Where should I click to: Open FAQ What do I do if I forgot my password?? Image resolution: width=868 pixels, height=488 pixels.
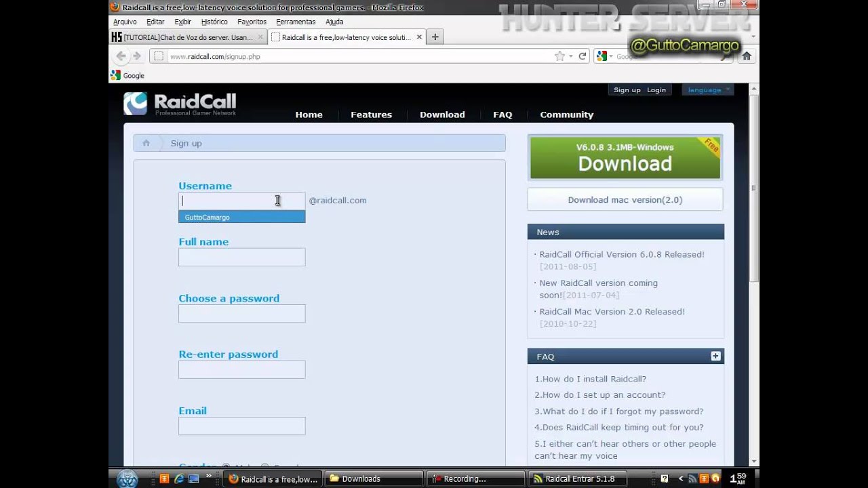(618, 411)
